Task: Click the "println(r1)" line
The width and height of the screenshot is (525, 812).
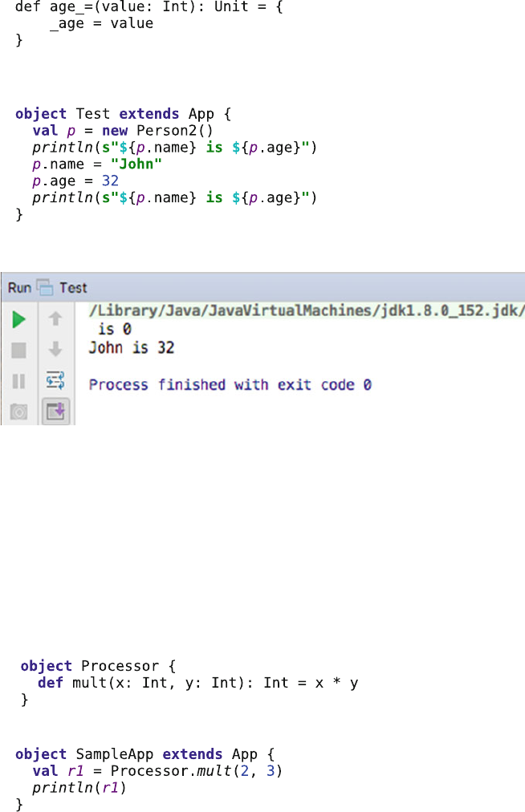Action: point(79,788)
